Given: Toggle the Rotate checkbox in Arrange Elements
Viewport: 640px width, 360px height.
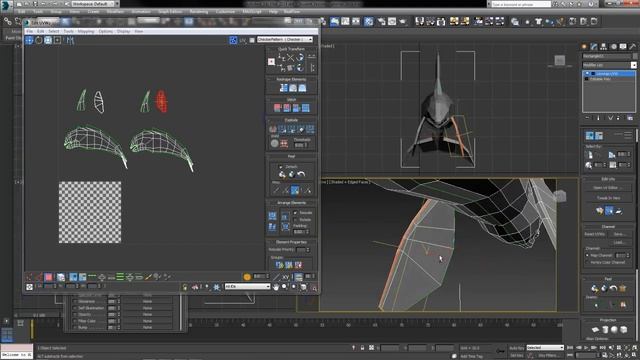Looking at the screenshot, I should 295,220.
